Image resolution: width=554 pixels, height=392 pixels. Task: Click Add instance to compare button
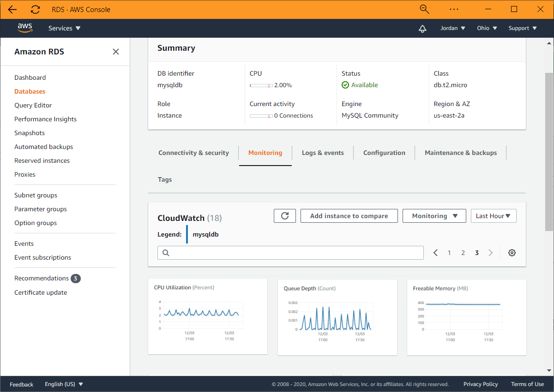click(x=349, y=216)
